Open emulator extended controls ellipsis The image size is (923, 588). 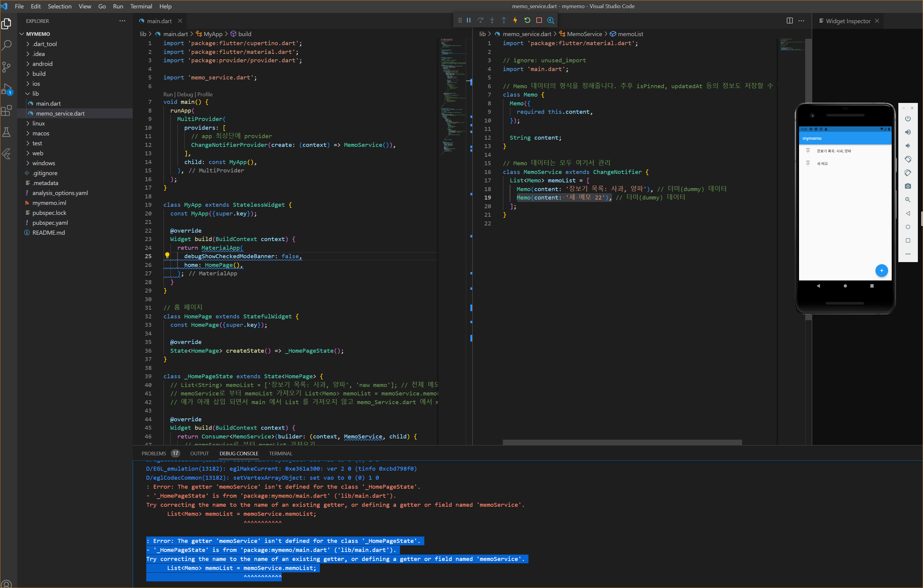coord(908,254)
